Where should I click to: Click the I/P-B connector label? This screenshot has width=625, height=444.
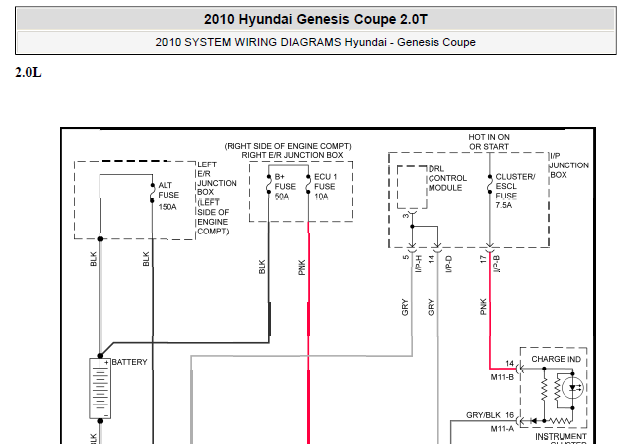(x=497, y=264)
